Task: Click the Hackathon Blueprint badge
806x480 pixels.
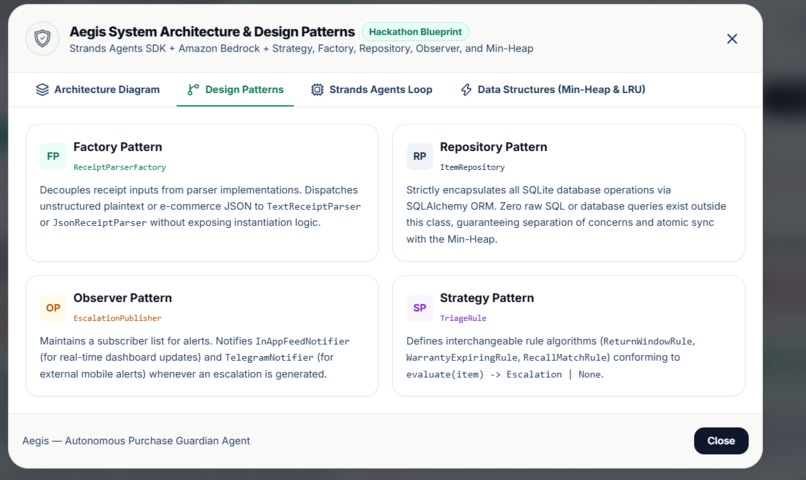Action: [x=415, y=32]
